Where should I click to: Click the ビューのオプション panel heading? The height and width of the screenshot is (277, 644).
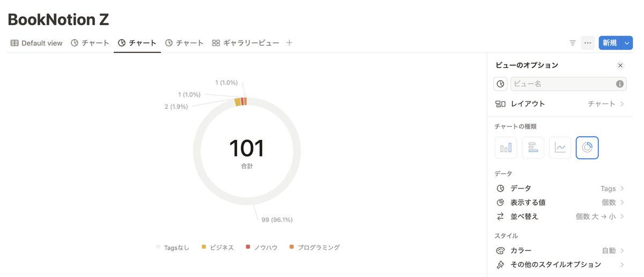[526, 65]
